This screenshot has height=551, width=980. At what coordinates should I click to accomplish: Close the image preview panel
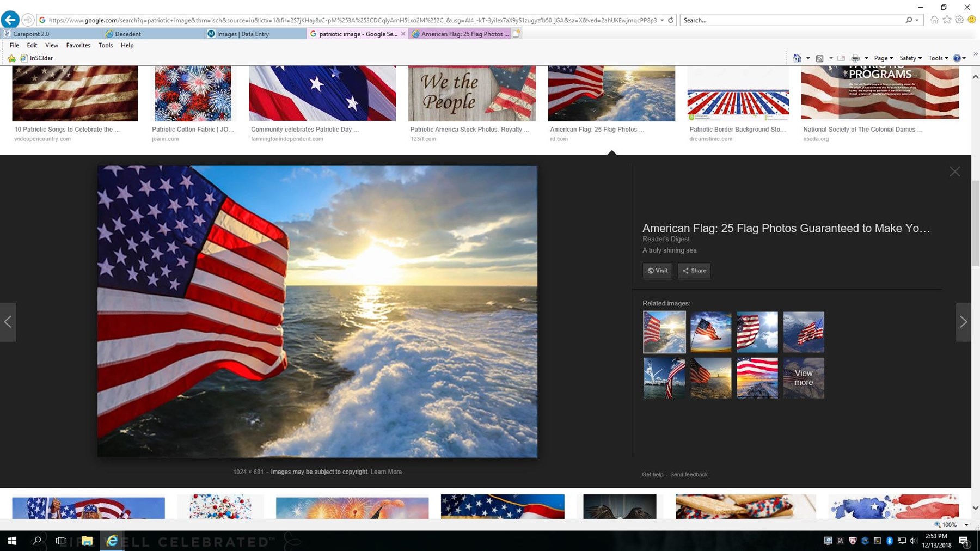coord(955,172)
